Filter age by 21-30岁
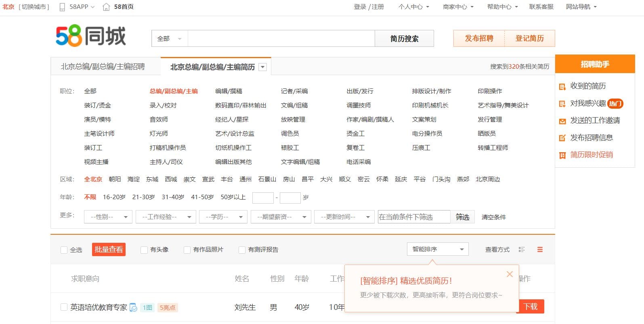The height and width of the screenshot is (324, 644). point(143,197)
